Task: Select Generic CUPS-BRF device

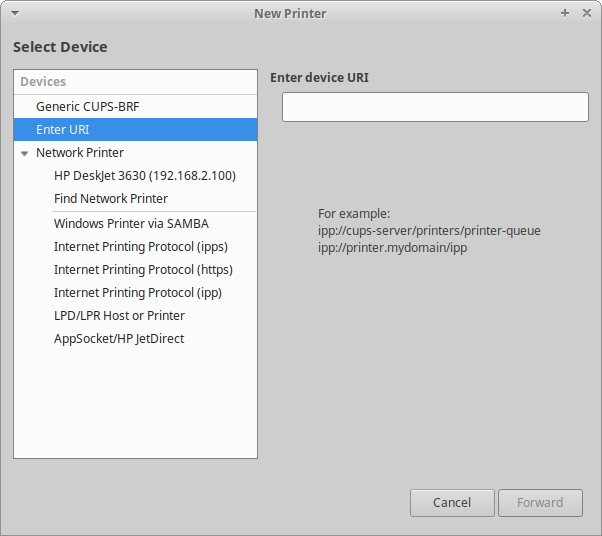Action: [x=93, y=106]
